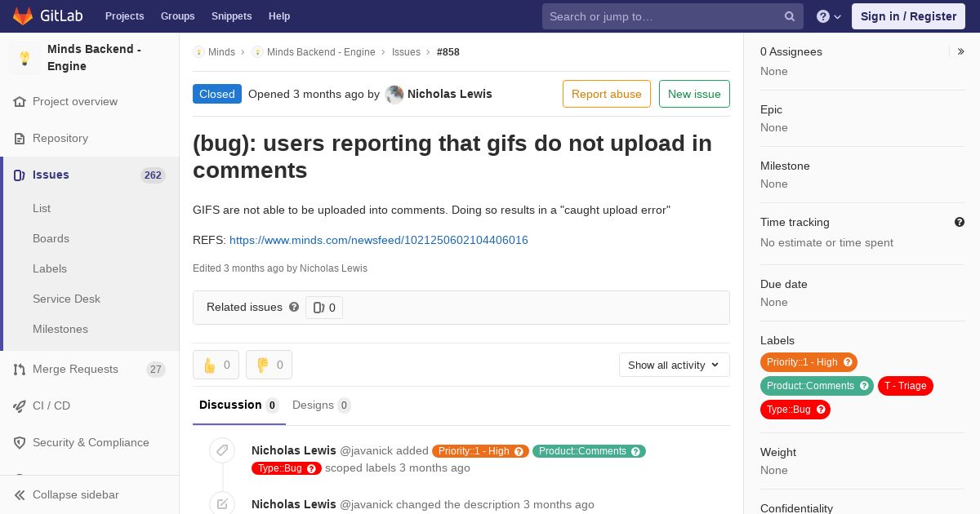Click the T - Triage label
The height and width of the screenshot is (514, 980).
(906, 386)
